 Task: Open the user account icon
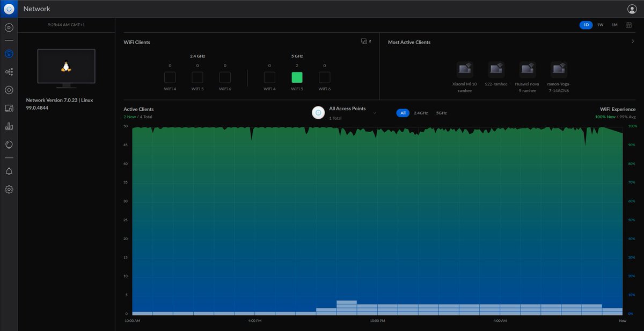(632, 9)
